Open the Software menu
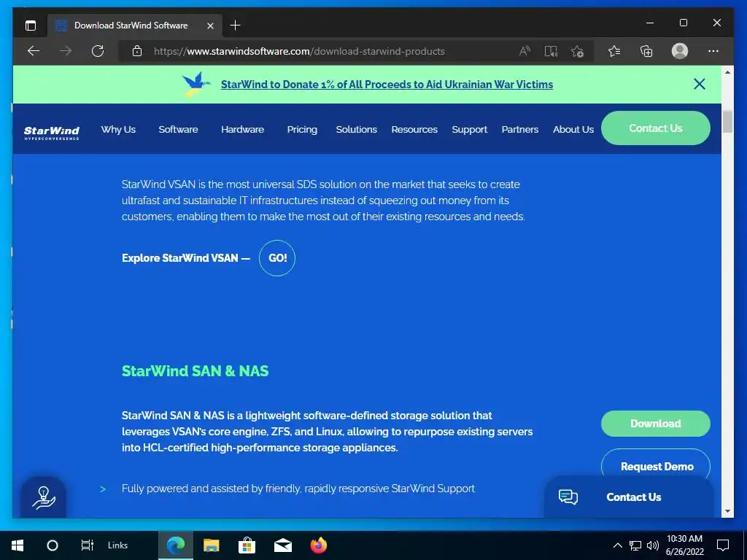This screenshot has width=747, height=560. pos(178,130)
